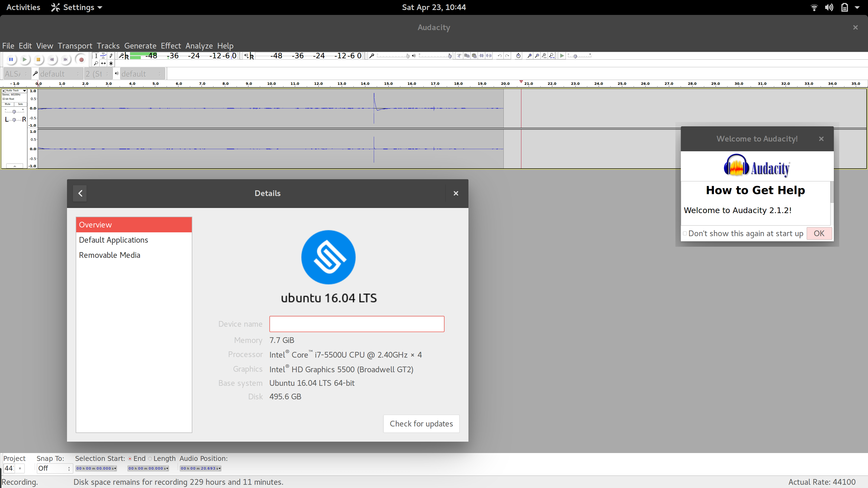Open the Analyze menu

(x=199, y=46)
